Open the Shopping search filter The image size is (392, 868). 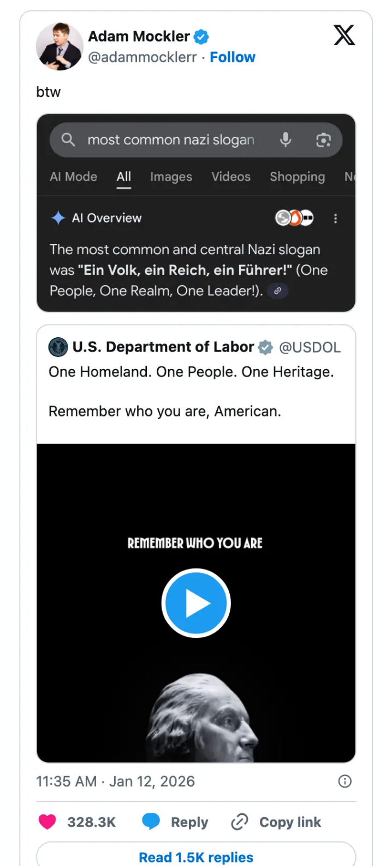[x=297, y=177]
